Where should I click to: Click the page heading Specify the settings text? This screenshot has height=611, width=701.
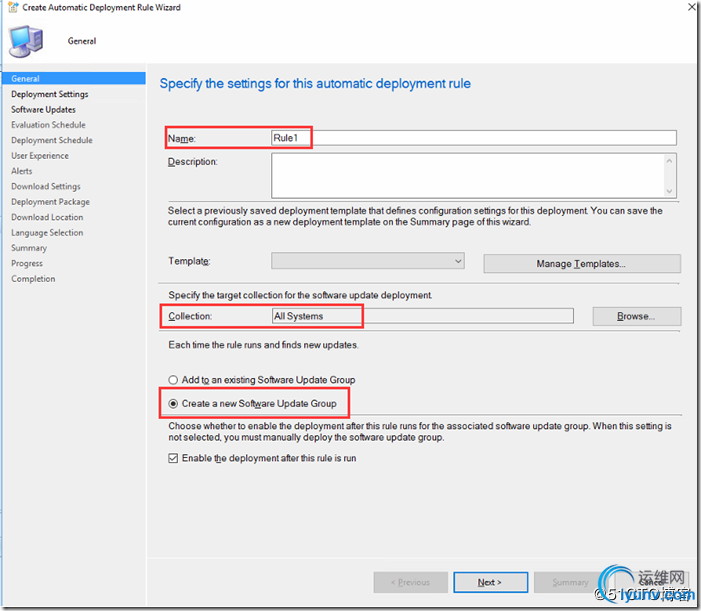315,84
